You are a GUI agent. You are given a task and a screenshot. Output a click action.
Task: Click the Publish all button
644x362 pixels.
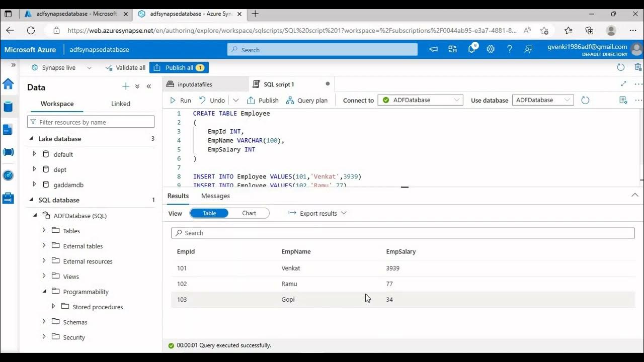pos(179,67)
